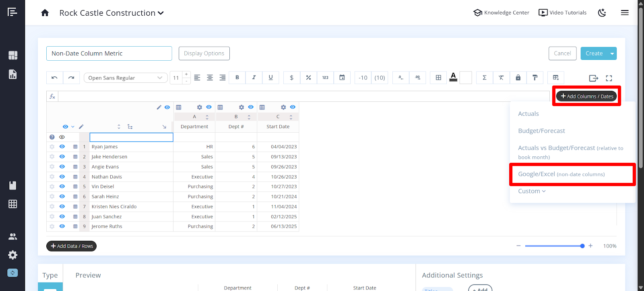This screenshot has width=644, height=291.
Task: Toggle eye icon for Vin Deisel row
Action: pyautogui.click(x=62, y=186)
